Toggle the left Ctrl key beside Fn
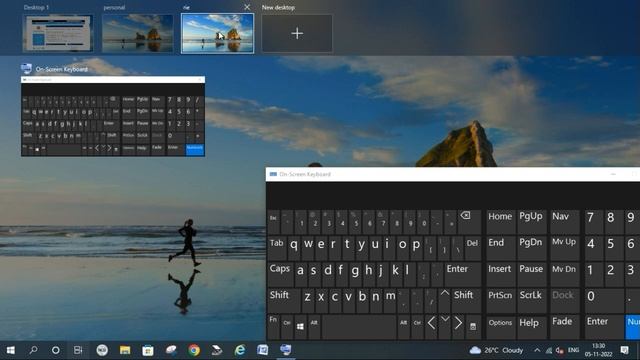 pos(287,327)
